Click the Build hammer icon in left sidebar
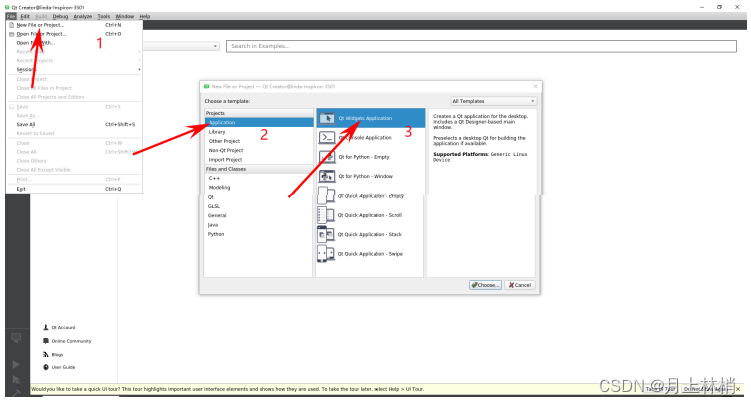The image size is (751, 404). click(x=16, y=393)
